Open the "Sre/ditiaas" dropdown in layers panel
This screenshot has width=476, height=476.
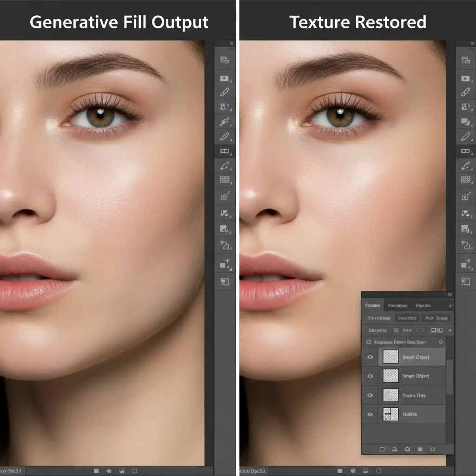coord(379,318)
